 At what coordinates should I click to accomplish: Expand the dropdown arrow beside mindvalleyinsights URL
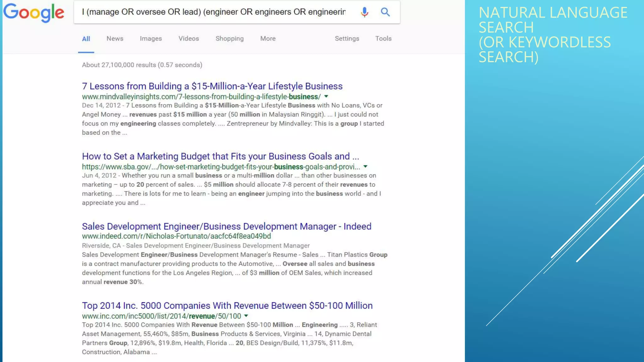pos(326,96)
